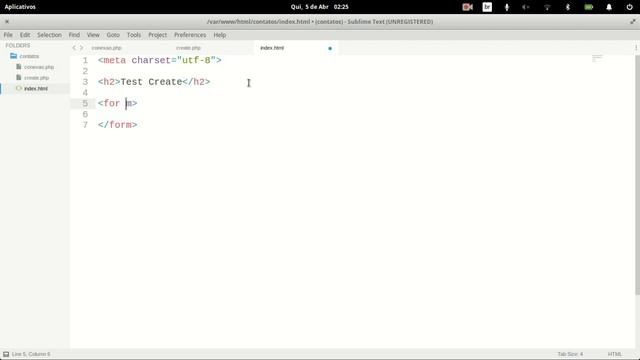Click the FOLDERS sidebar heading

pos(18,45)
